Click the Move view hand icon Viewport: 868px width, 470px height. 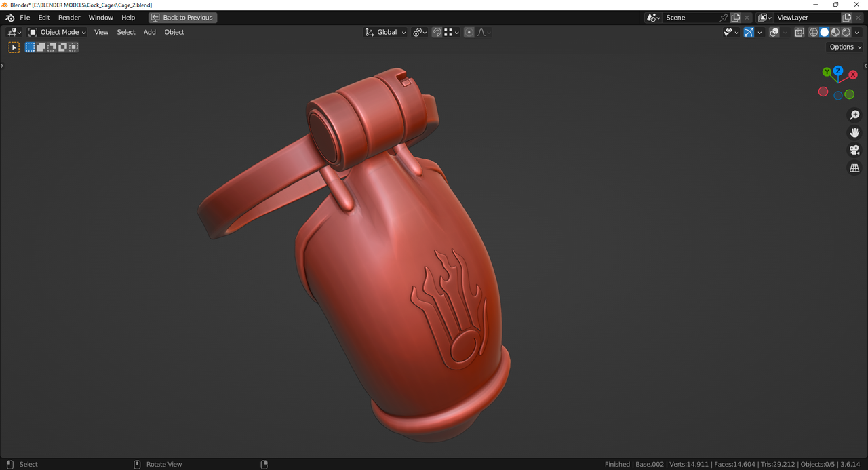click(854, 133)
